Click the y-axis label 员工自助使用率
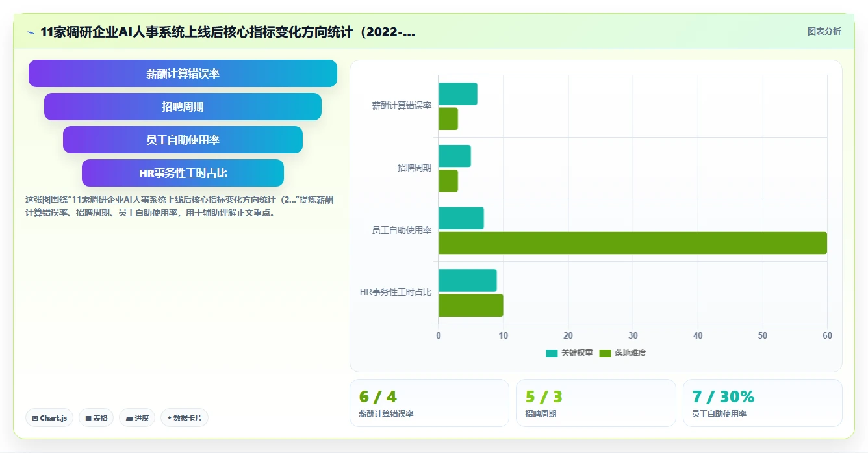This screenshot has width=868, height=453. [x=402, y=230]
